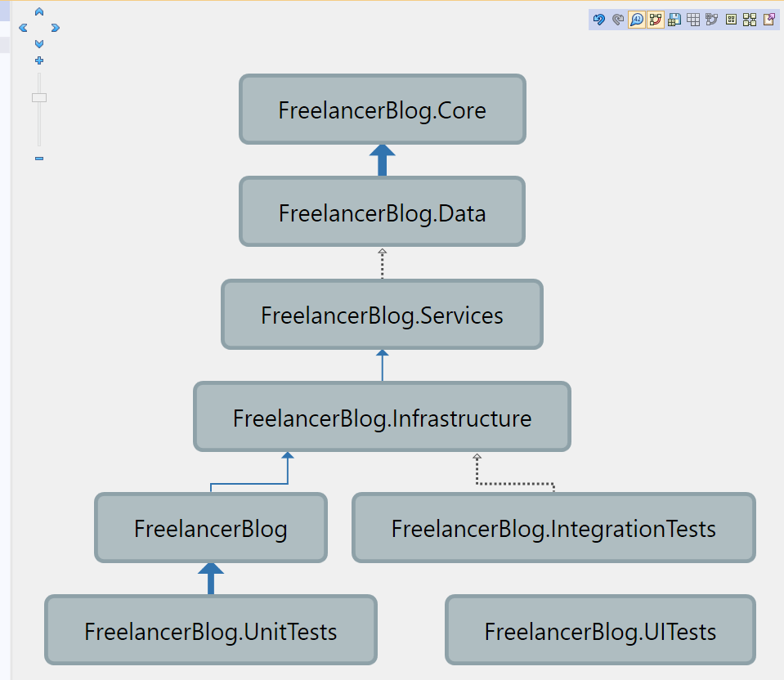Click the thick arrow from UnitTests to FreelancerBlog
Viewport: 784px width, 680px height.
[x=210, y=579]
